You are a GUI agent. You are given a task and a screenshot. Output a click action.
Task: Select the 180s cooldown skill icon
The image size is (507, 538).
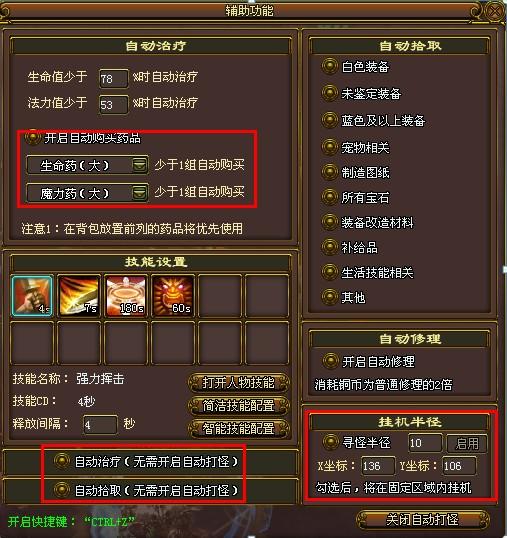(126, 295)
